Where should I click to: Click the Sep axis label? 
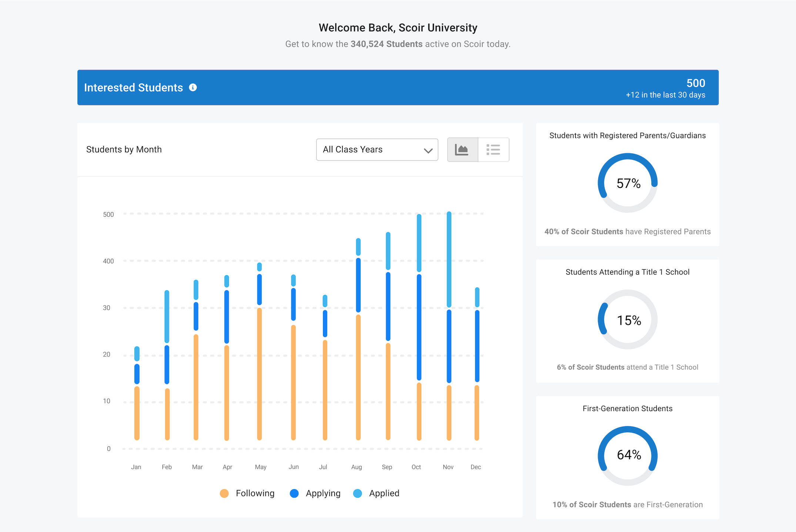click(x=387, y=467)
